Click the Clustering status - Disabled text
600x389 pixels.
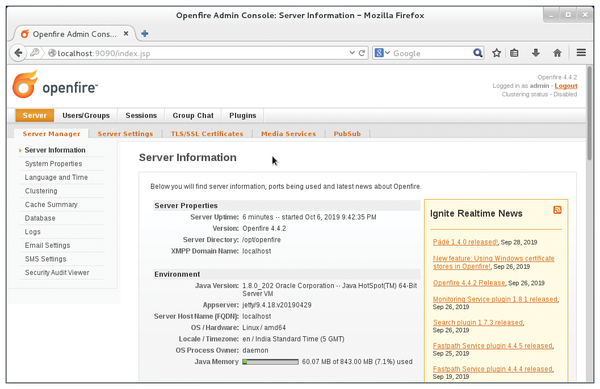539,94
